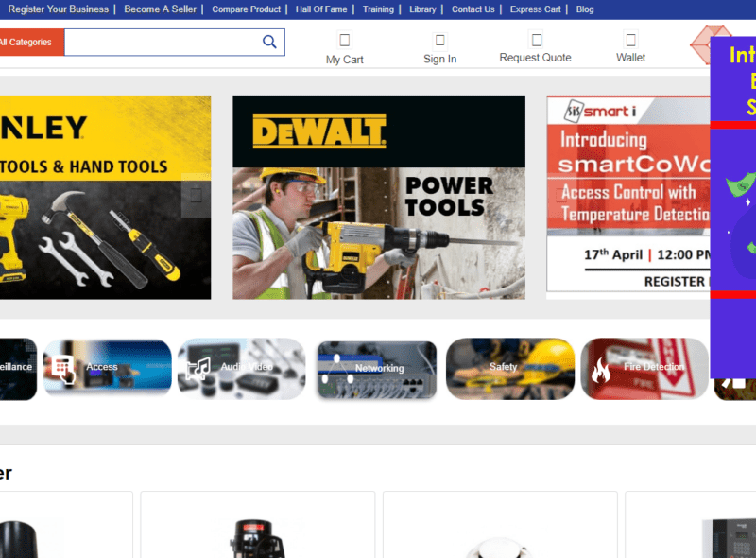Open the Library link

coord(422,9)
